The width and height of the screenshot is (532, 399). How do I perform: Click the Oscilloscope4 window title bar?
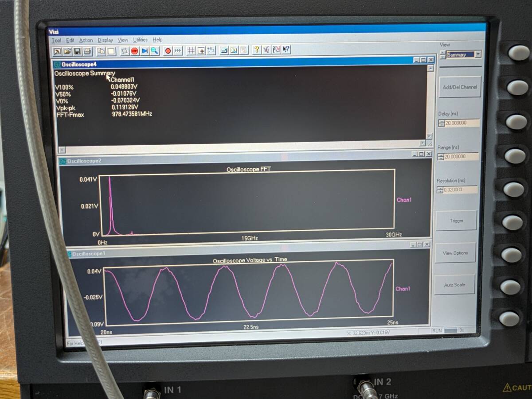tap(243, 63)
